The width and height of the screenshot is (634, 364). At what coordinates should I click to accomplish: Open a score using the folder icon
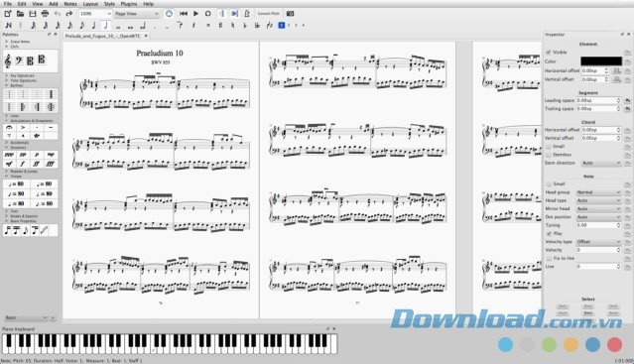[20, 14]
